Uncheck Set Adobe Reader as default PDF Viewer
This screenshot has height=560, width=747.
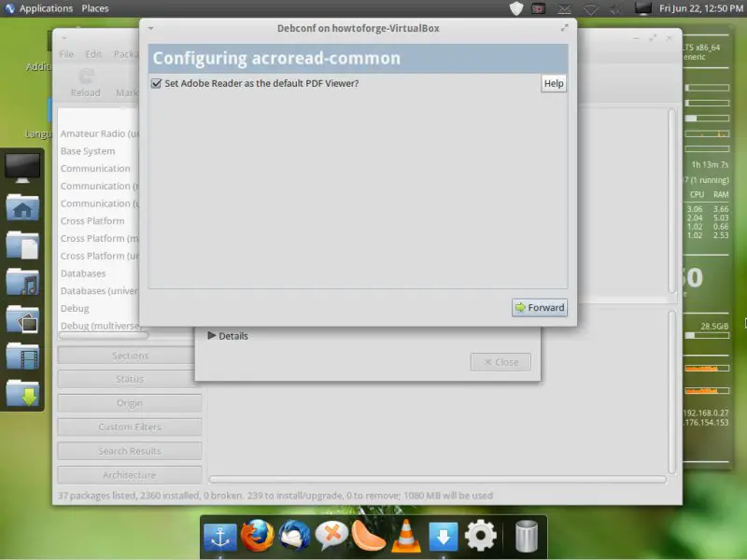pyautogui.click(x=156, y=83)
